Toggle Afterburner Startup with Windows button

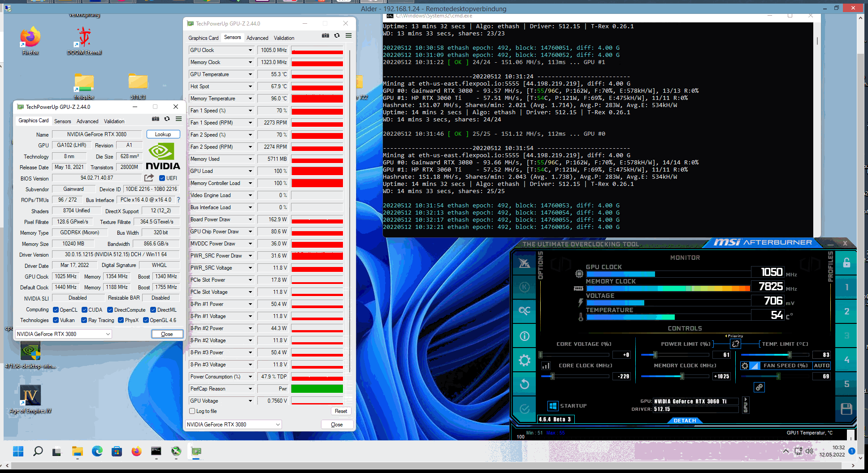pos(553,406)
